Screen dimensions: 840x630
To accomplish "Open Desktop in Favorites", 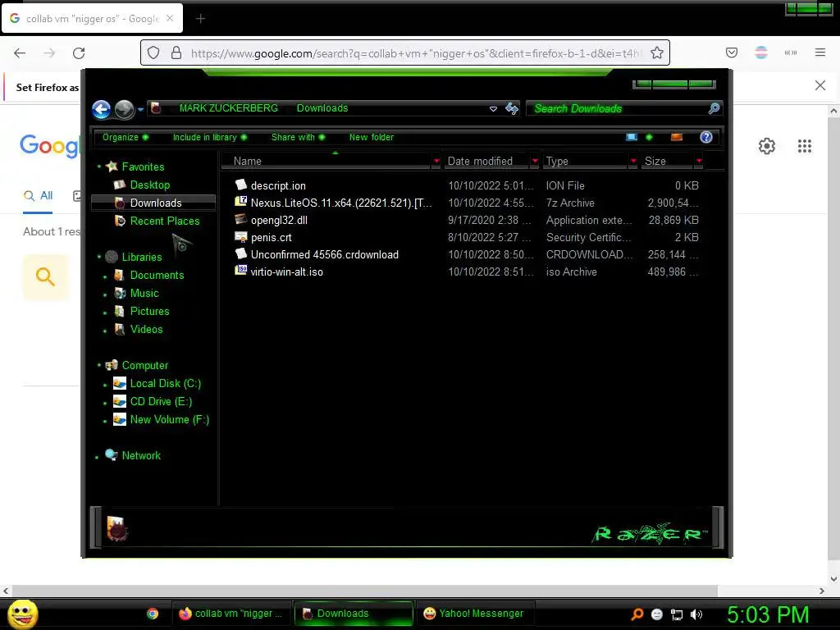I will coord(149,185).
